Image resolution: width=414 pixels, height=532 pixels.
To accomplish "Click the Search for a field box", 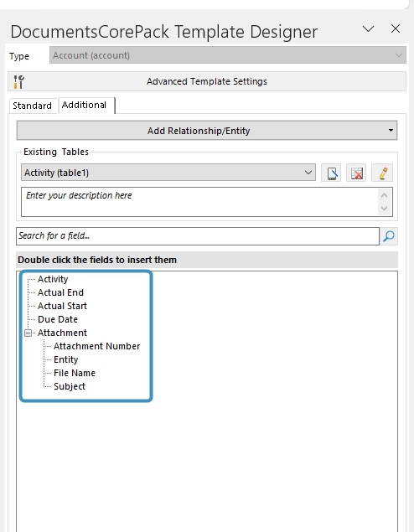I will coord(198,236).
